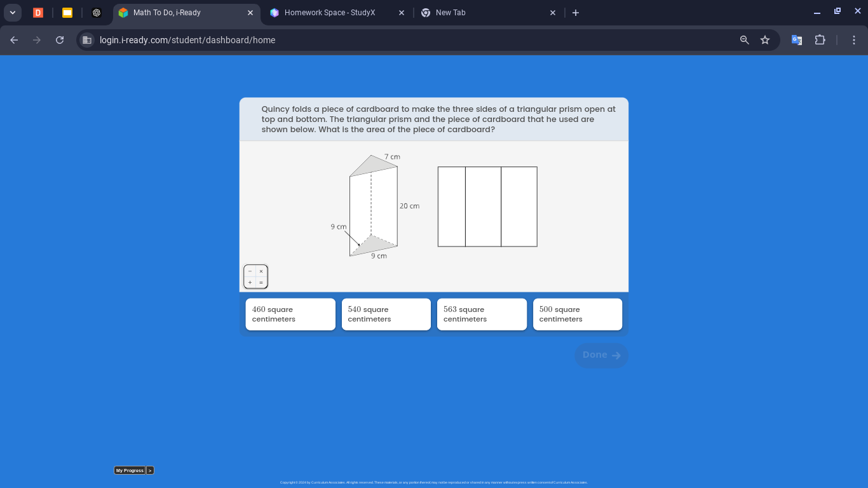868x488 pixels.
Task: Open the pinned yellow Slides tab
Action: coord(67,13)
